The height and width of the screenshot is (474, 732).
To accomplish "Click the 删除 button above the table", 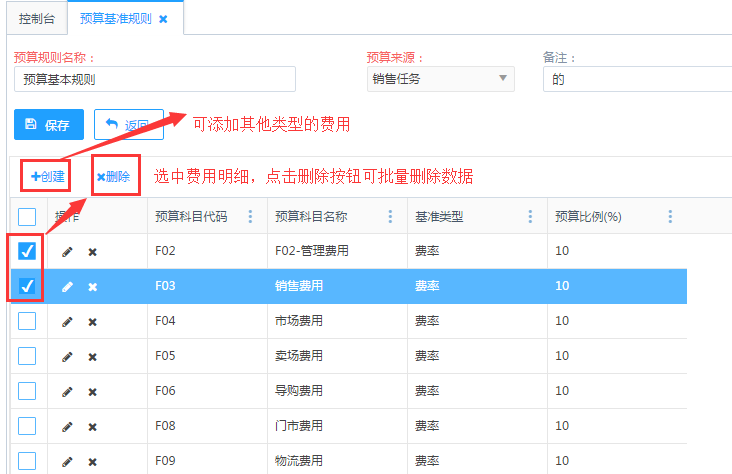I will (x=113, y=177).
